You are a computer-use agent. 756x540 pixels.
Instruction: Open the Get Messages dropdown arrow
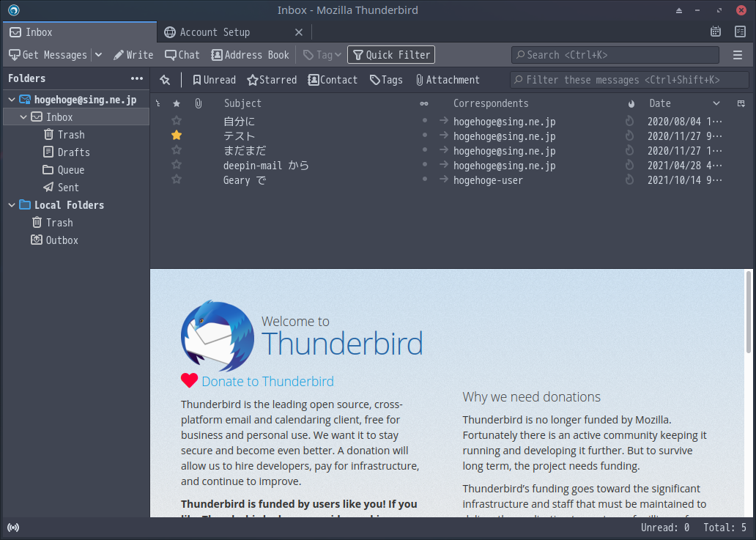98,54
